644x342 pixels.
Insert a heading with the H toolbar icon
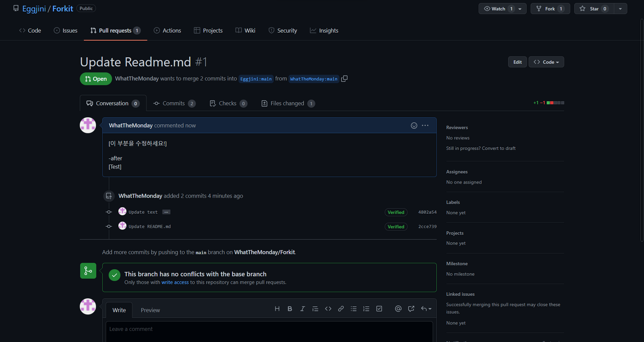coord(277,309)
